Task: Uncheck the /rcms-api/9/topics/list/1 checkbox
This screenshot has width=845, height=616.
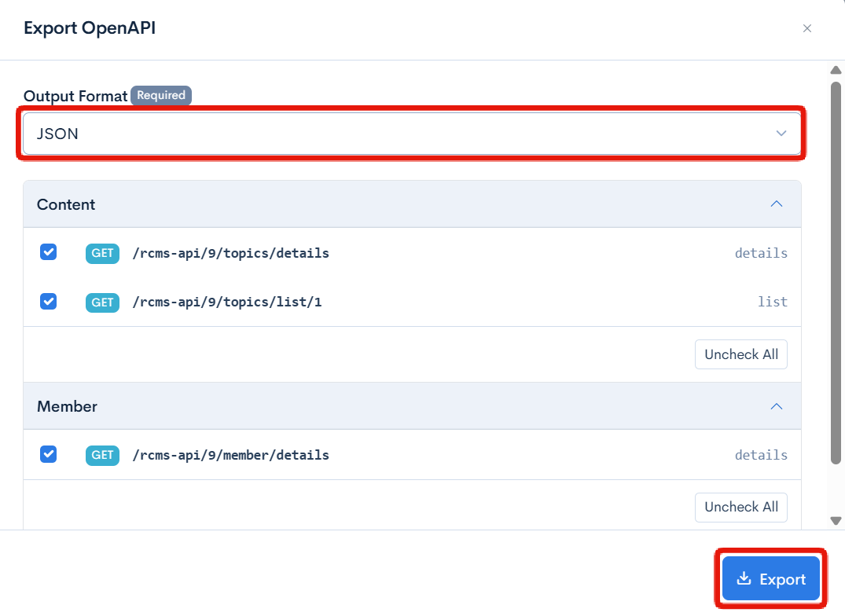Action: coord(49,302)
